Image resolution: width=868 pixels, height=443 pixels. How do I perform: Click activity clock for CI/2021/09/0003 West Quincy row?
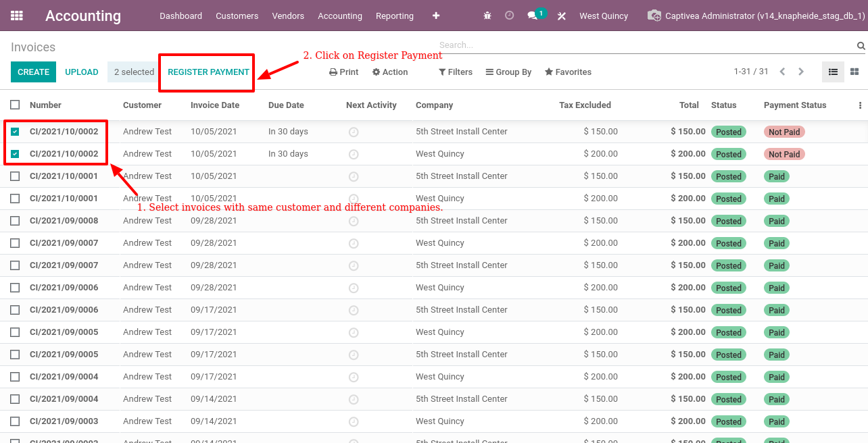point(354,422)
